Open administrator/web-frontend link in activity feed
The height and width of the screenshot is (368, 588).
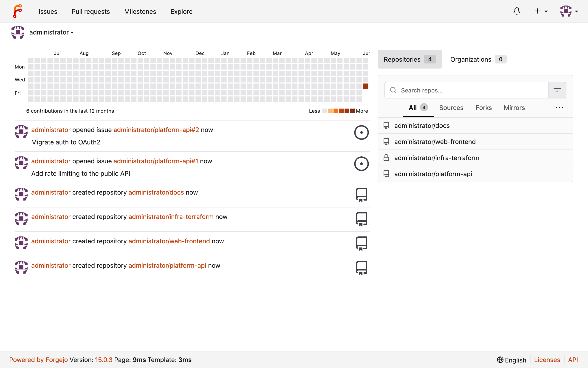(169, 241)
